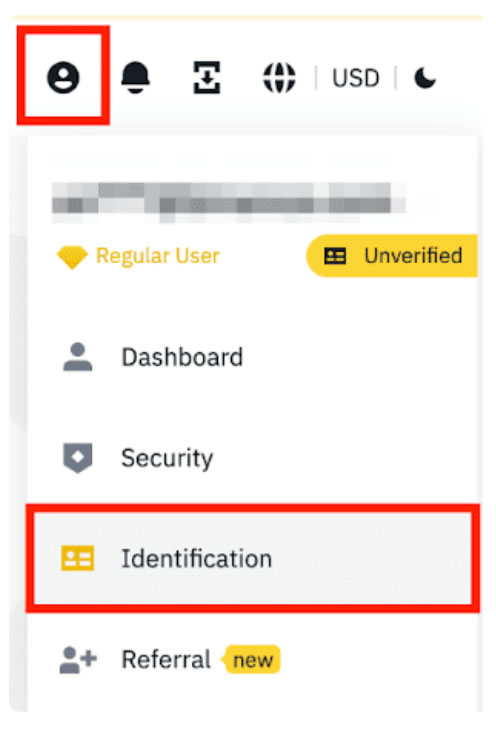496x732 pixels.
Task: Click the ID card icon in Unverified badge
Action: click(335, 256)
